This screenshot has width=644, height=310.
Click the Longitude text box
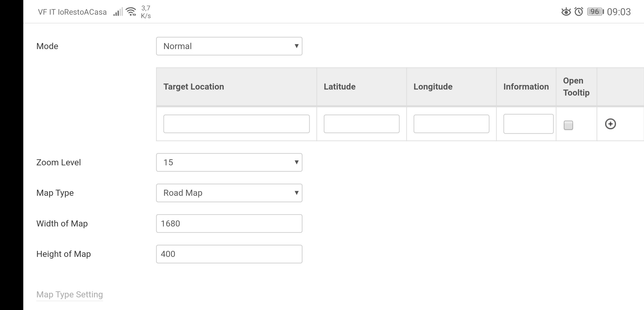coord(451,124)
